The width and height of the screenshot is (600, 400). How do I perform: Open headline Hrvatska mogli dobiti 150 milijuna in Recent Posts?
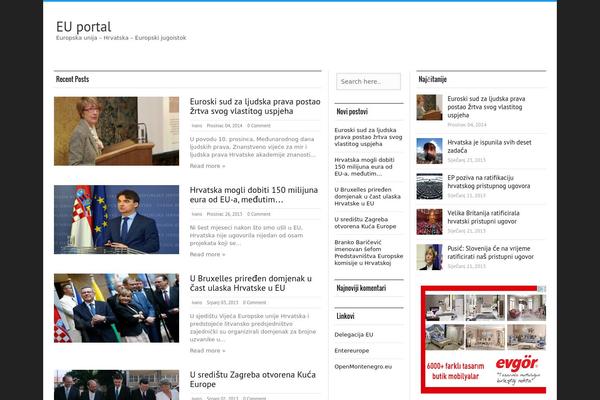click(x=254, y=195)
